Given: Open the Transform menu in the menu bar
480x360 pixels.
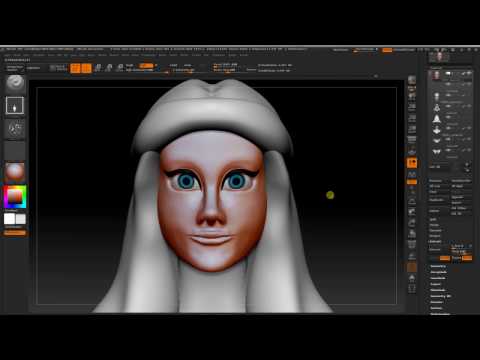Looking at the screenshot, I should [x=219, y=55].
